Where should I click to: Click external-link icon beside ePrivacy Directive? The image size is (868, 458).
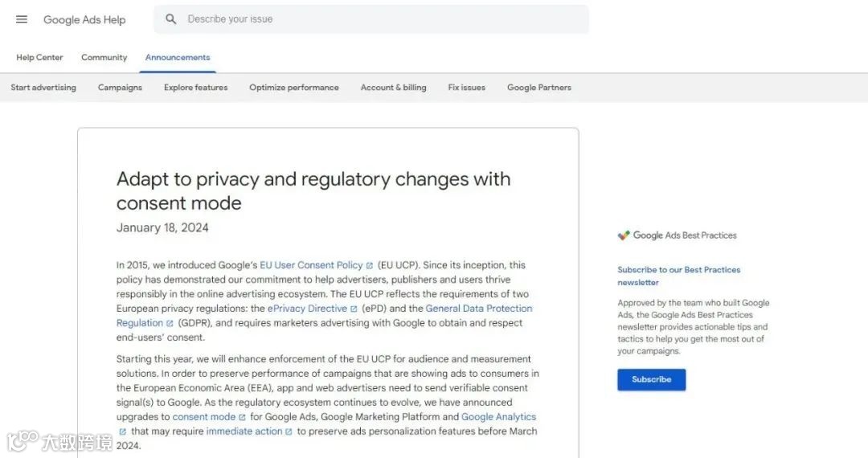354,309
